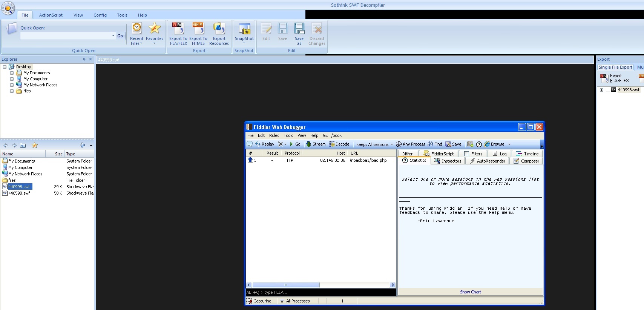644x310 pixels.
Task: Click favorites star in Explorer file toolbar
Action: 35,145
